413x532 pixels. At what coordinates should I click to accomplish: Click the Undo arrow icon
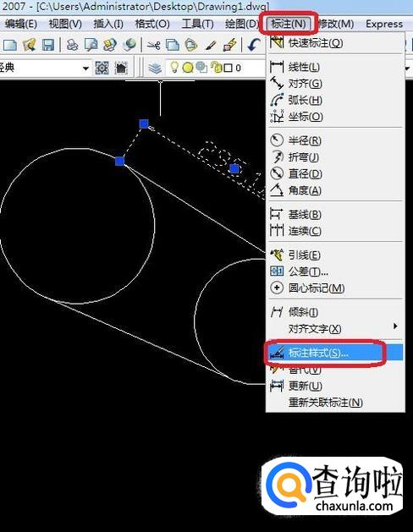pos(254,45)
